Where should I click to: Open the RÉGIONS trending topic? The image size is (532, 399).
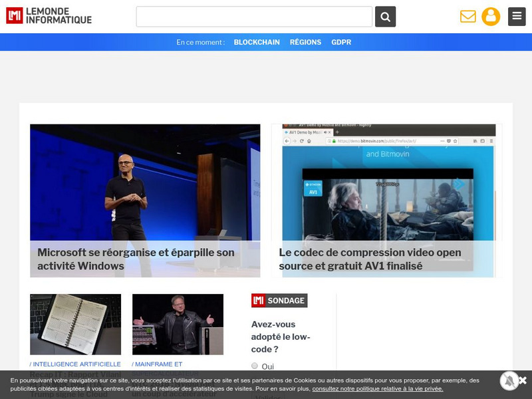click(305, 42)
